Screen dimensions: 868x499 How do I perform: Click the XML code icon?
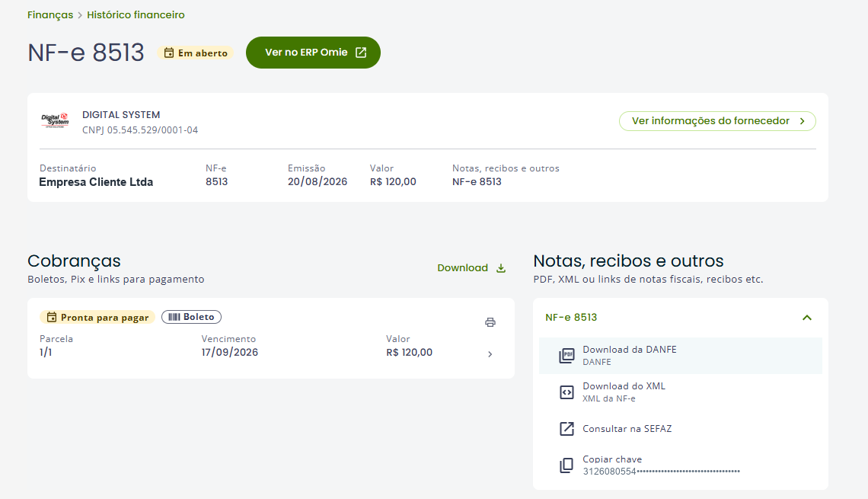coord(566,392)
